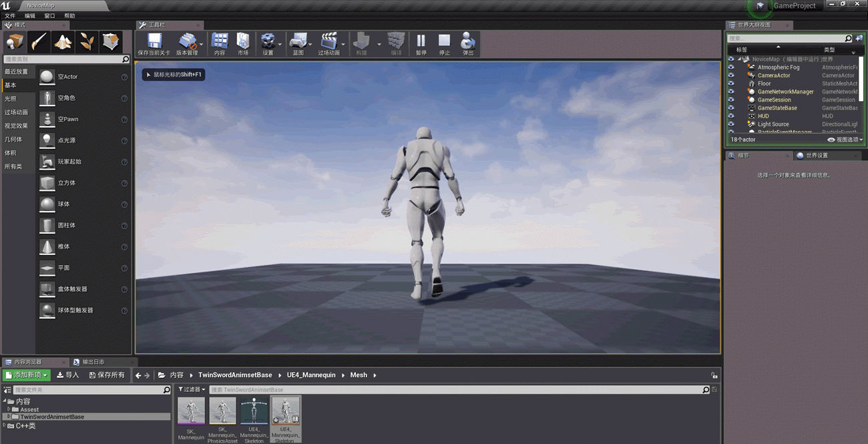Open the Filters (过滤器) dropdown
868x444 pixels.
[192, 389]
